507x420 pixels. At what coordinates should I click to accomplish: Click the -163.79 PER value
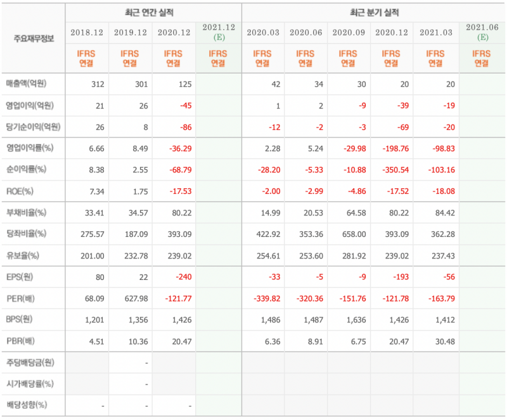(441, 299)
